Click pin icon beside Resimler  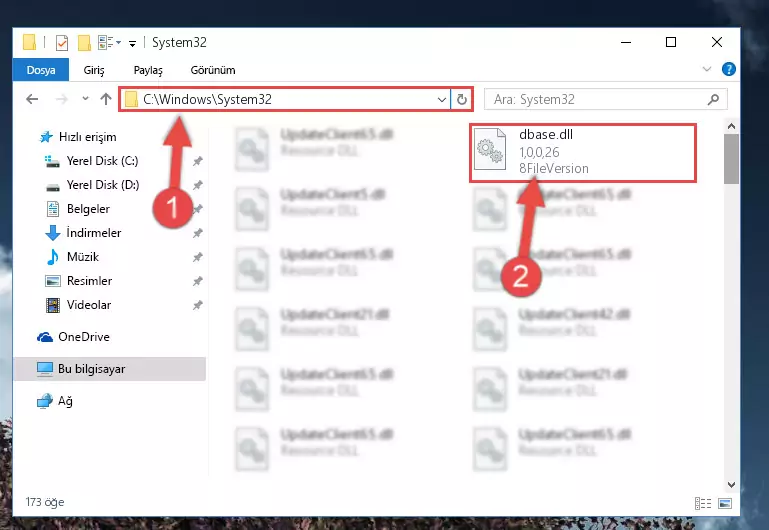(x=198, y=281)
